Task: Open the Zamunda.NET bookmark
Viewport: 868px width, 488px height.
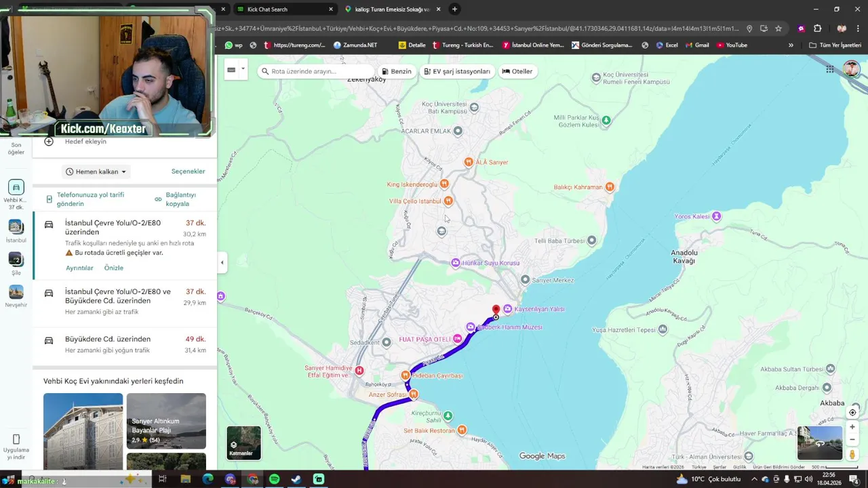Action: click(355, 45)
